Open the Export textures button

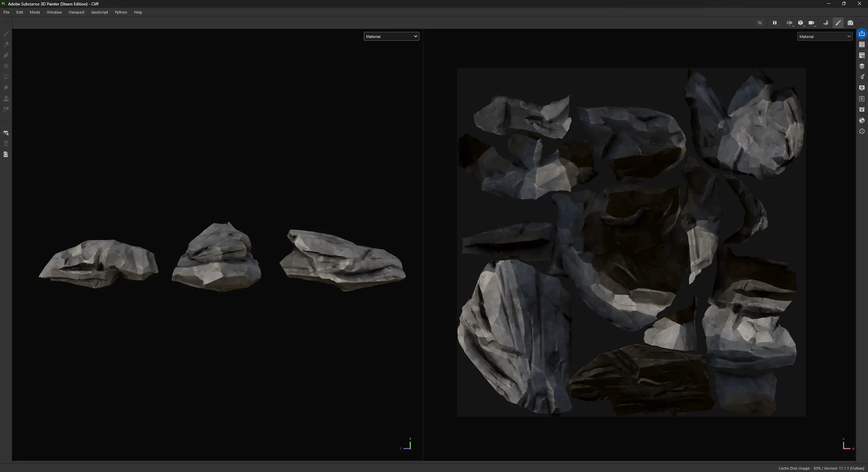(862, 34)
